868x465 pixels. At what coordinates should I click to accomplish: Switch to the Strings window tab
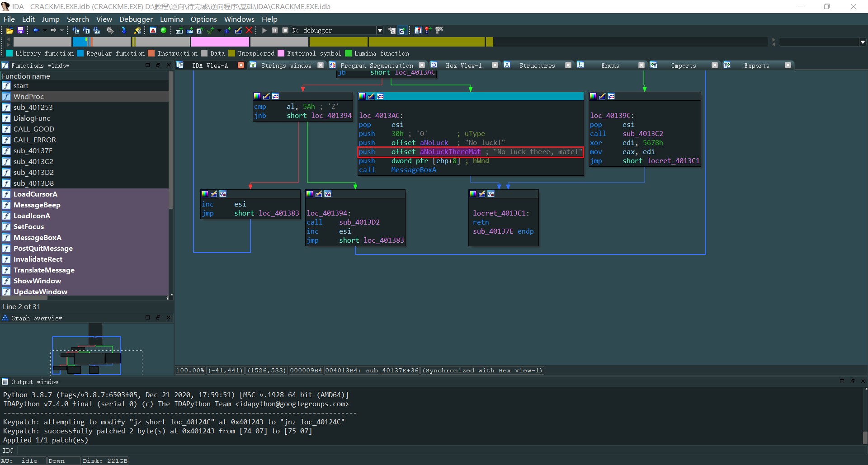click(x=286, y=66)
